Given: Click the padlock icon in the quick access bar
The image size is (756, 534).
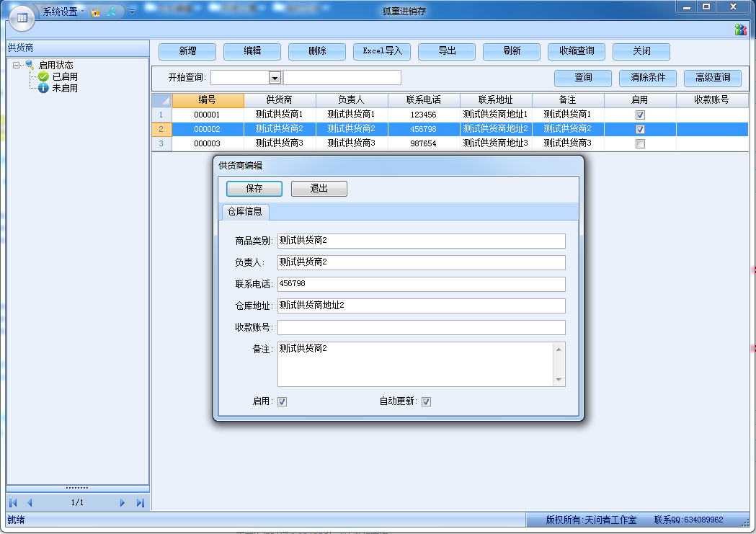Looking at the screenshot, I should 95,12.
